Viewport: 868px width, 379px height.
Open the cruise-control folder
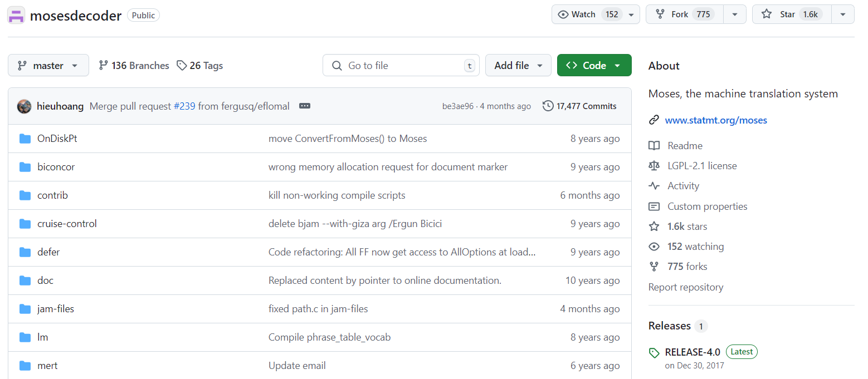click(x=67, y=224)
